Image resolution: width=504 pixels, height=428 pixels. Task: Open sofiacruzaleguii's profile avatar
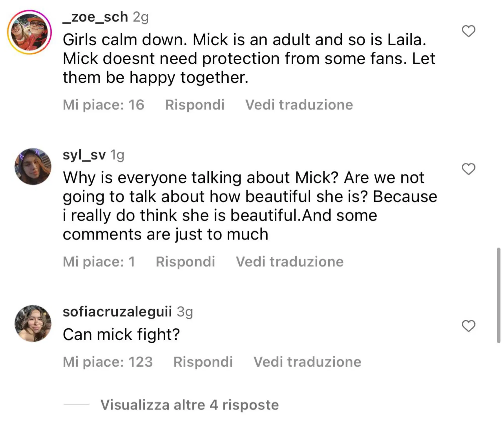33,323
